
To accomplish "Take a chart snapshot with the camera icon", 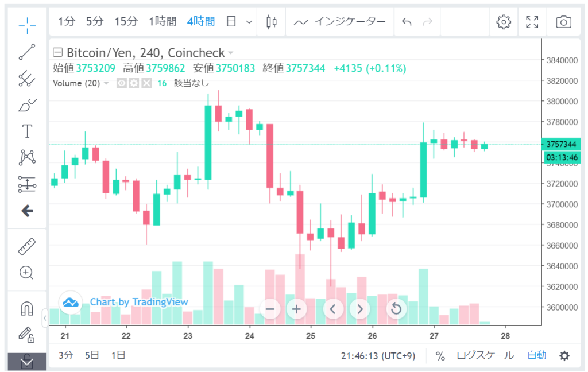I will 563,22.
